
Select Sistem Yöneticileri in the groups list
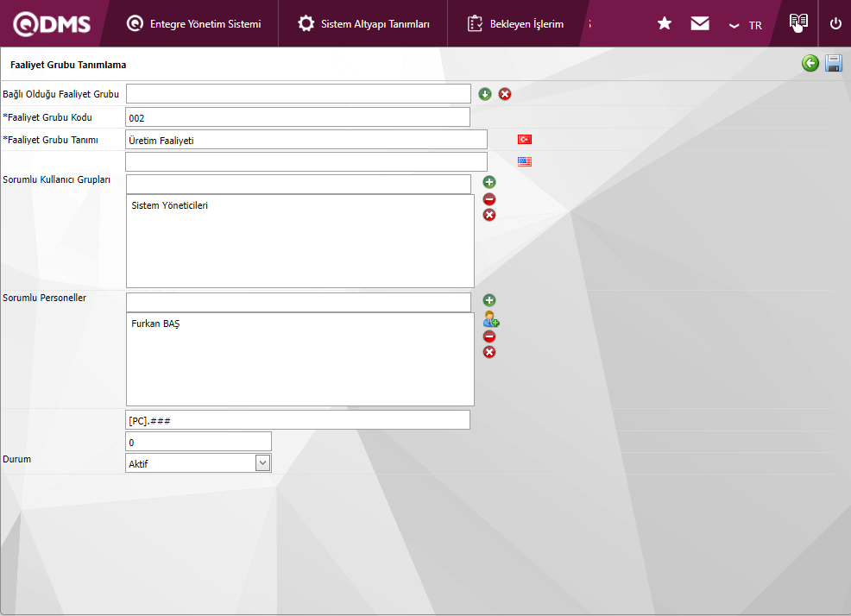(x=170, y=206)
